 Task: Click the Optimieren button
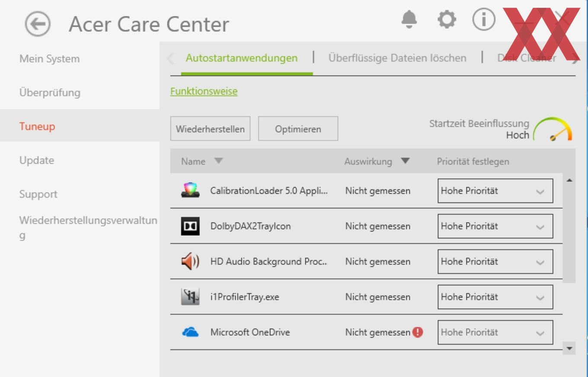click(x=298, y=129)
